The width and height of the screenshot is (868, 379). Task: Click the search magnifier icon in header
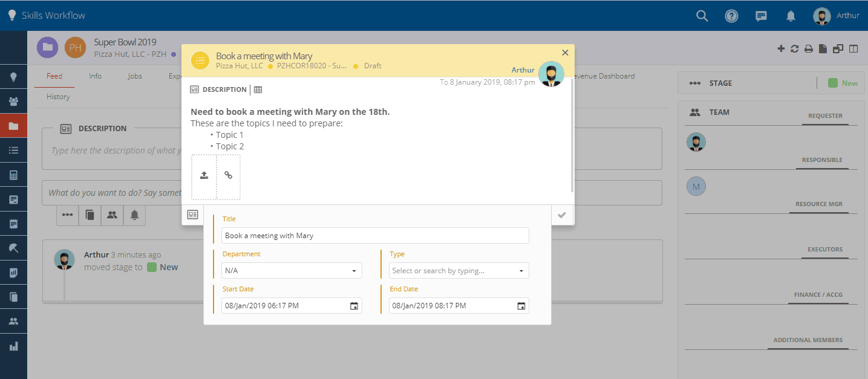click(702, 16)
